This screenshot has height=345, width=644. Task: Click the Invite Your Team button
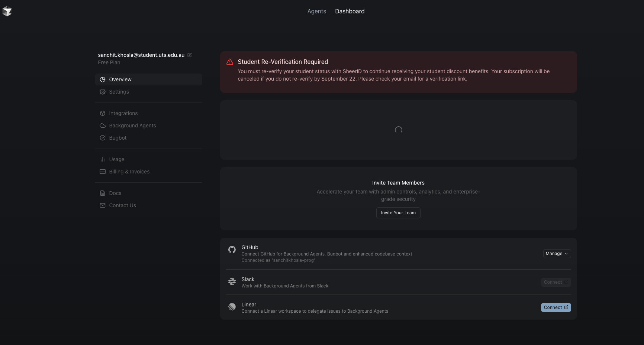(398, 213)
